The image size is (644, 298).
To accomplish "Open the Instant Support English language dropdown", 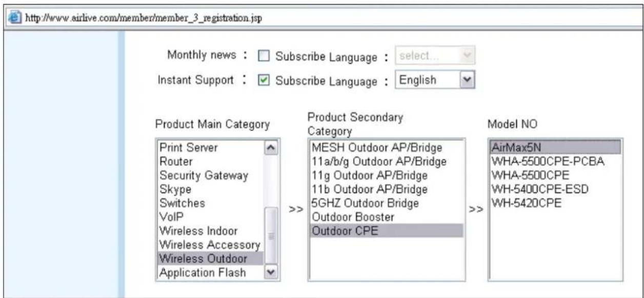I will point(434,80).
